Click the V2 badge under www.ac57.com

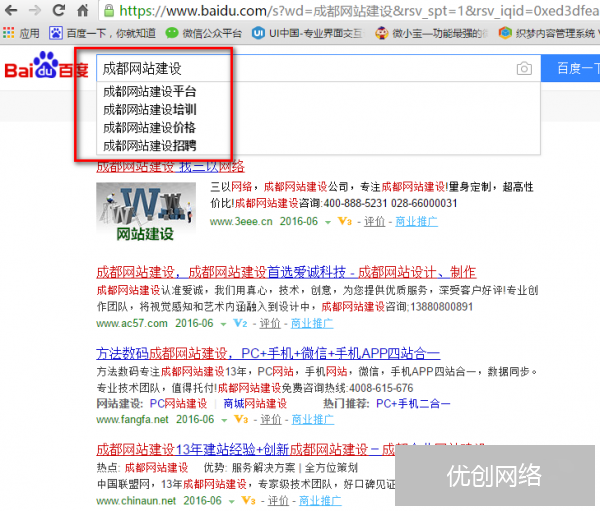click(x=240, y=323)
